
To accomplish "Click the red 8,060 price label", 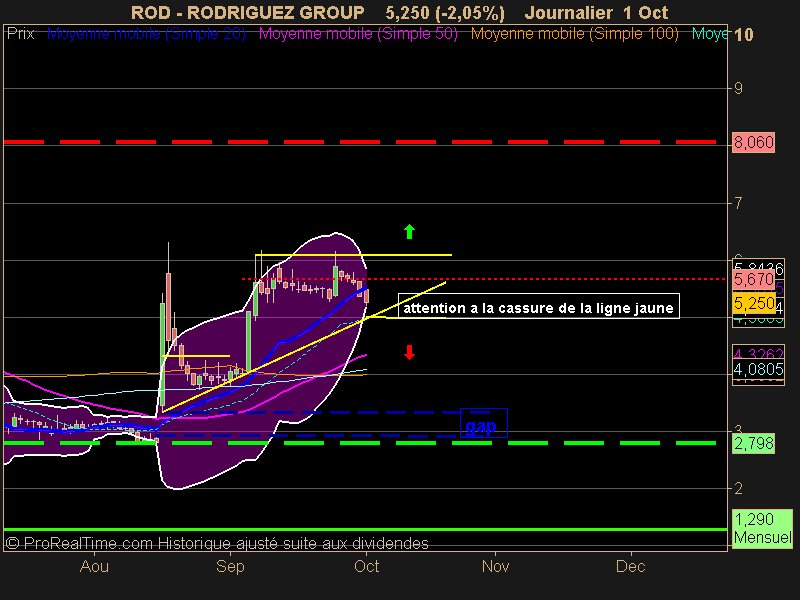I will 754,142.
